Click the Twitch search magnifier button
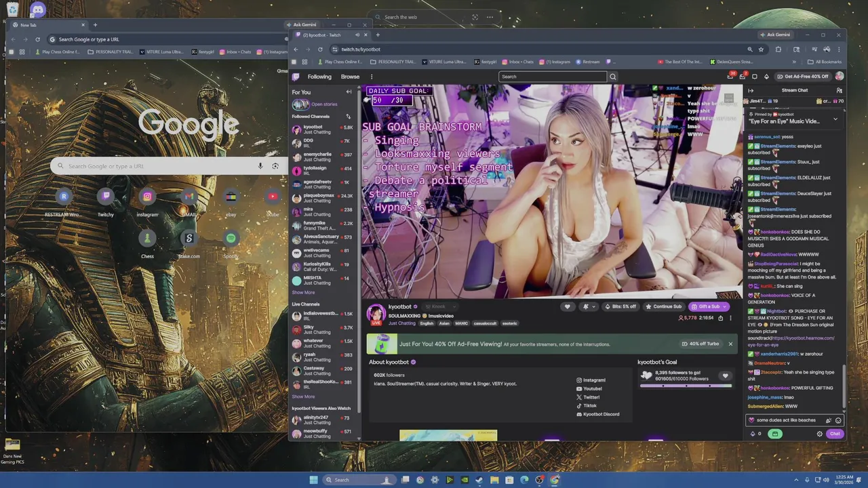868x488 pixels. point(613,77)
